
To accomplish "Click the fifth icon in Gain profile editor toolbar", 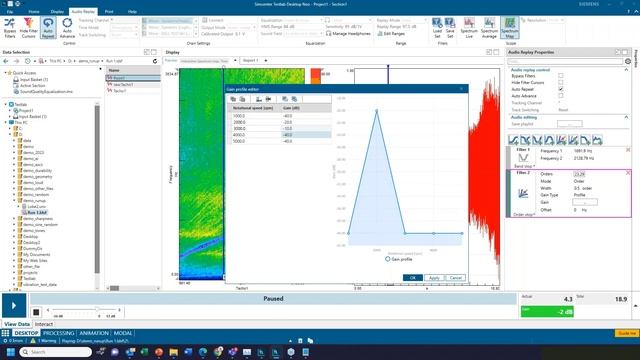I will (x=285, y=99).
